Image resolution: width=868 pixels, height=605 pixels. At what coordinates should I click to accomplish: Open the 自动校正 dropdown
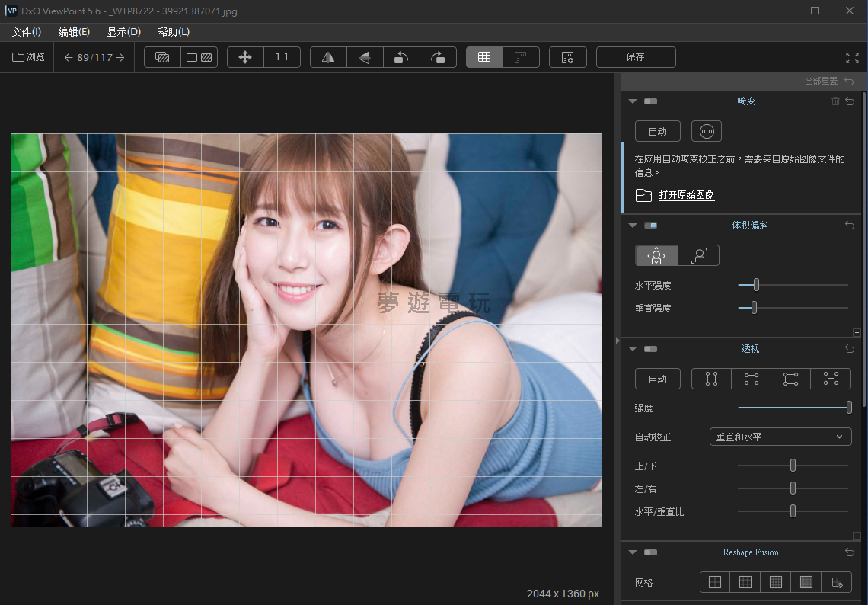click(780, 437)
